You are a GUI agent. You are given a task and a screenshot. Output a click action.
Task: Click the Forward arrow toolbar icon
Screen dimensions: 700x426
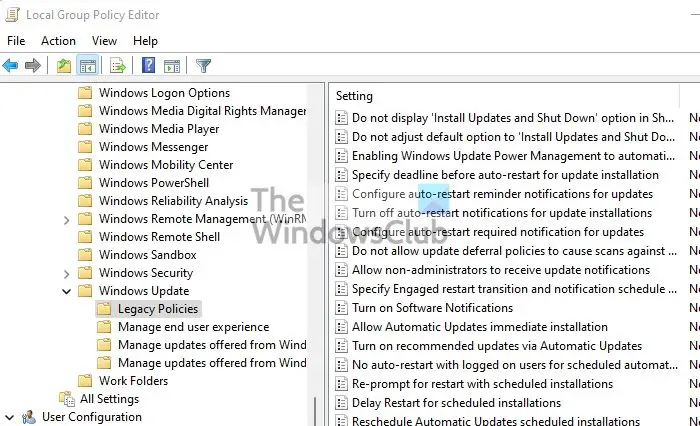(x=33, y=66)
